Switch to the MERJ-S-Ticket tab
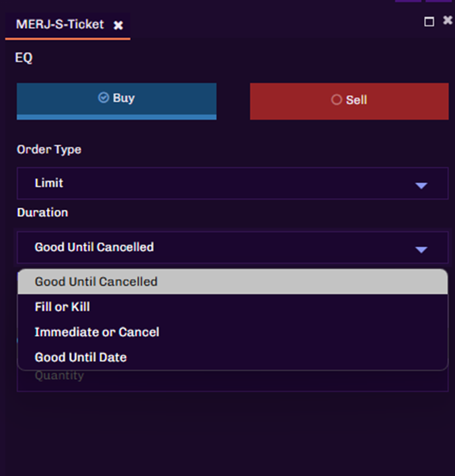 tap(60, 24)
